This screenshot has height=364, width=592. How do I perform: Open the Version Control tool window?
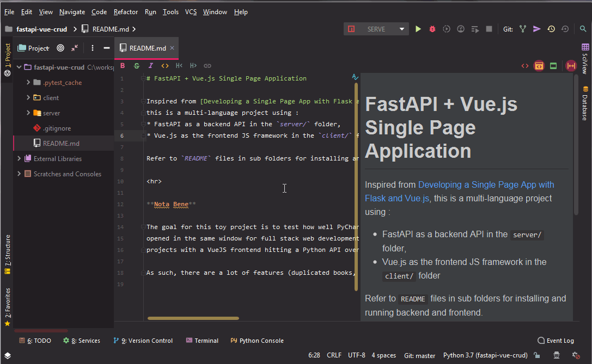(x=143, y=341)
